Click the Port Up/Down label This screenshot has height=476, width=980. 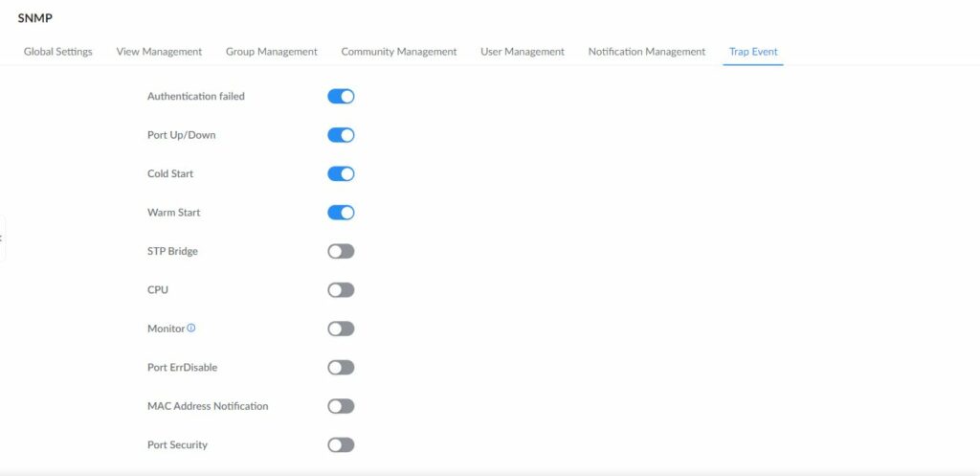pos(181,135)
